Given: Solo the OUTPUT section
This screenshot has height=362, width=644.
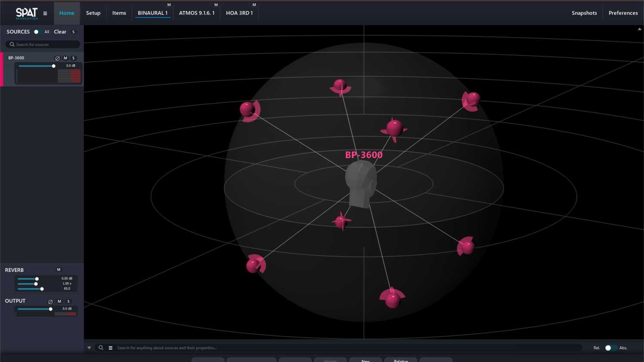Looking at the screenshot, I should point(68,301).
